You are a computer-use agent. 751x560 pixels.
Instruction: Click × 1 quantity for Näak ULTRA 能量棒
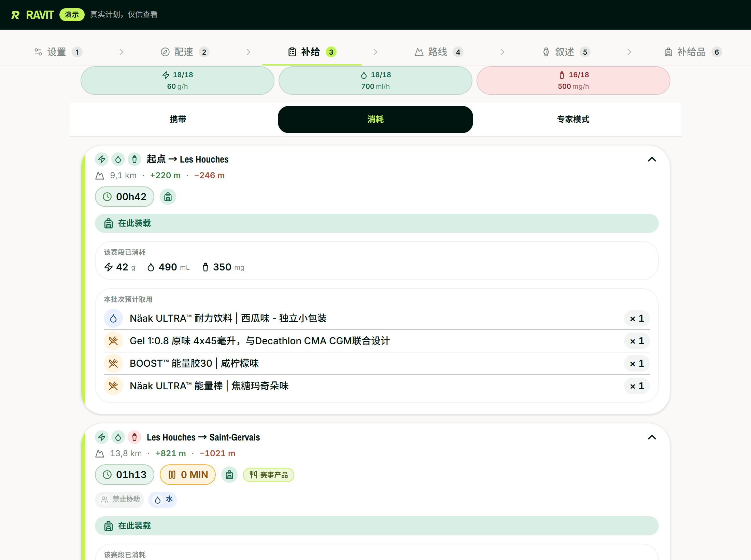pos(637,386)
